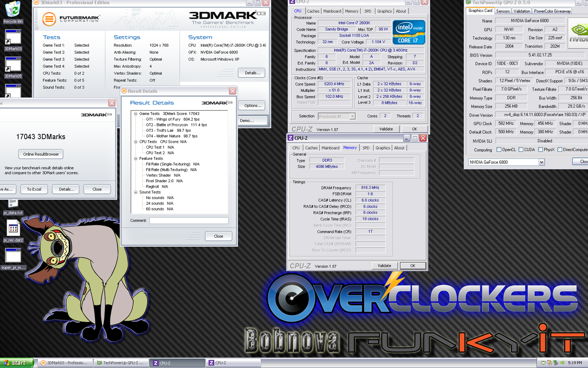Click Details button in score window
Image resolution: width=588 pixels, height=368 pixels.
(x=67, y=189)
